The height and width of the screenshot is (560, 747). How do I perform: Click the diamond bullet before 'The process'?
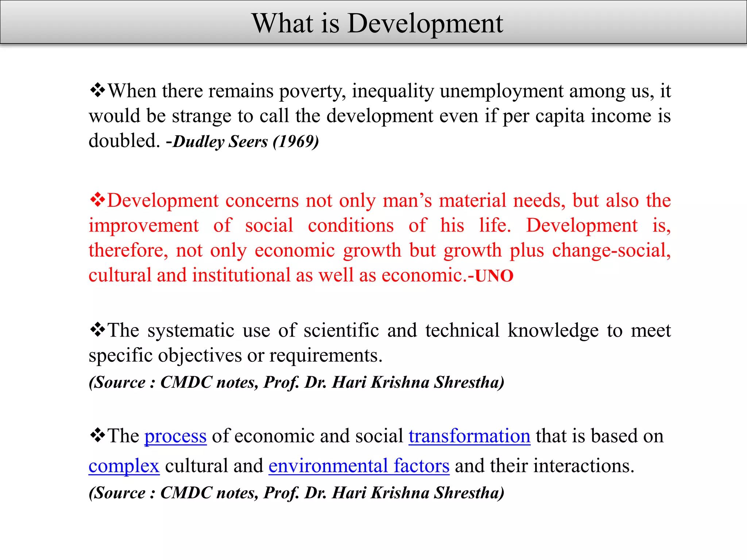point(97,435)
